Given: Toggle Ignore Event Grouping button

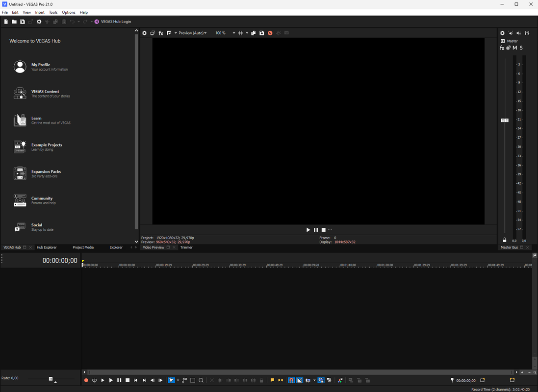Looking at the screenshot, I should click(x=330, y=380).
